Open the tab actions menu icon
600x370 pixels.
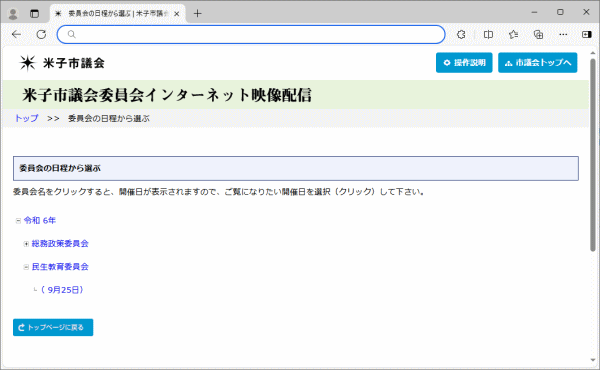point(34,14)
